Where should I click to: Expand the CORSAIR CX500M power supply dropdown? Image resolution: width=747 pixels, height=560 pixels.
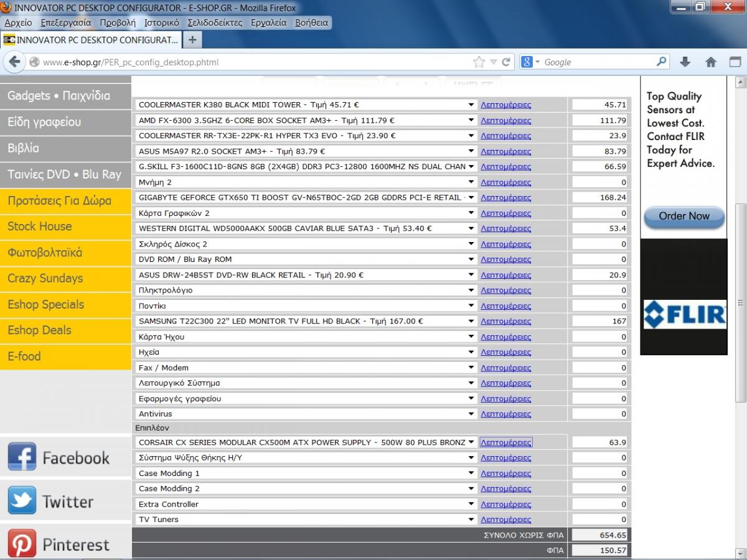click(306, 442)
